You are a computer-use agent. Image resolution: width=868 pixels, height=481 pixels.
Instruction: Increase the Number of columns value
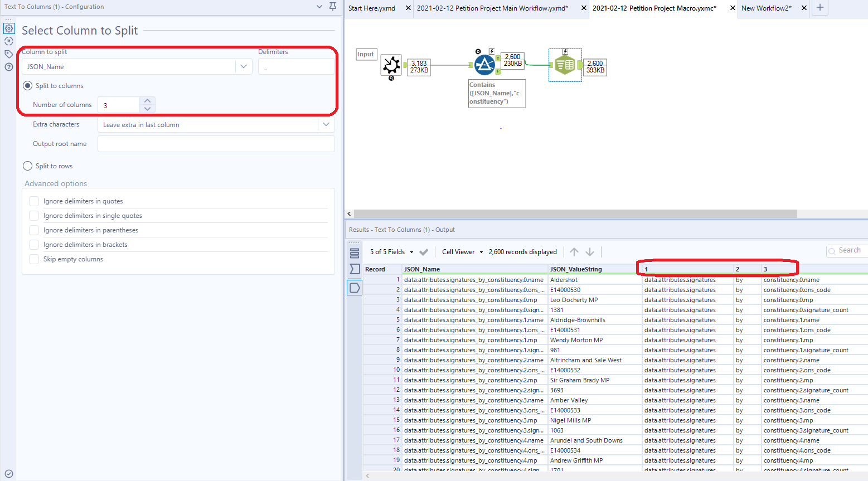[148, 101]
